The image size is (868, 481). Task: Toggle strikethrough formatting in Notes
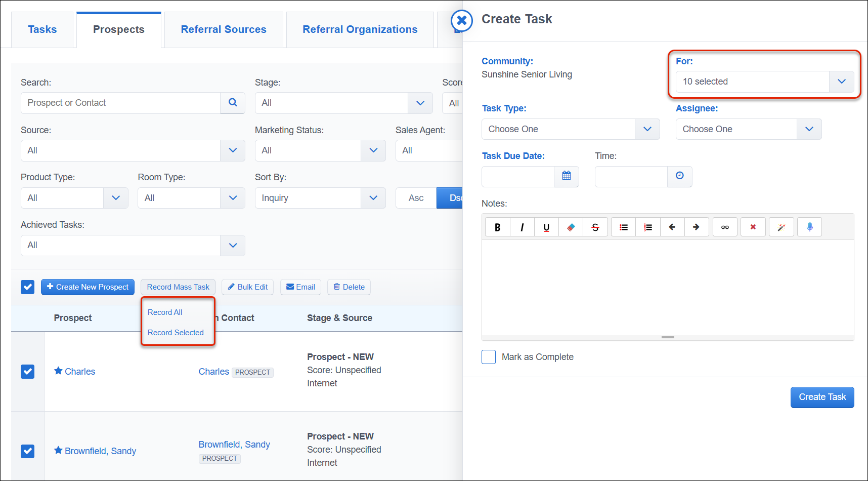pos(595,227)
